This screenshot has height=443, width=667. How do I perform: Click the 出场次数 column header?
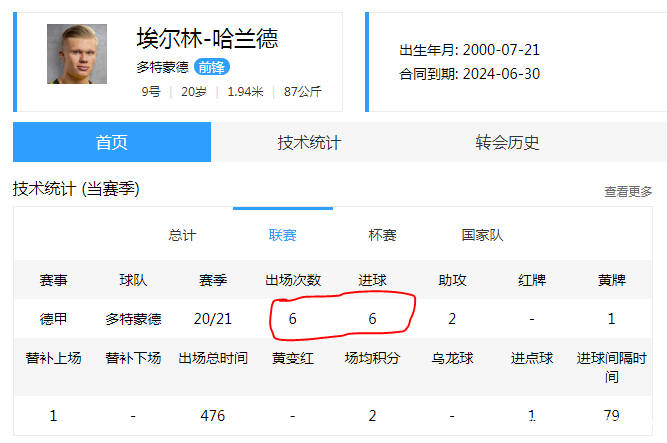click(x=293, y=280)
